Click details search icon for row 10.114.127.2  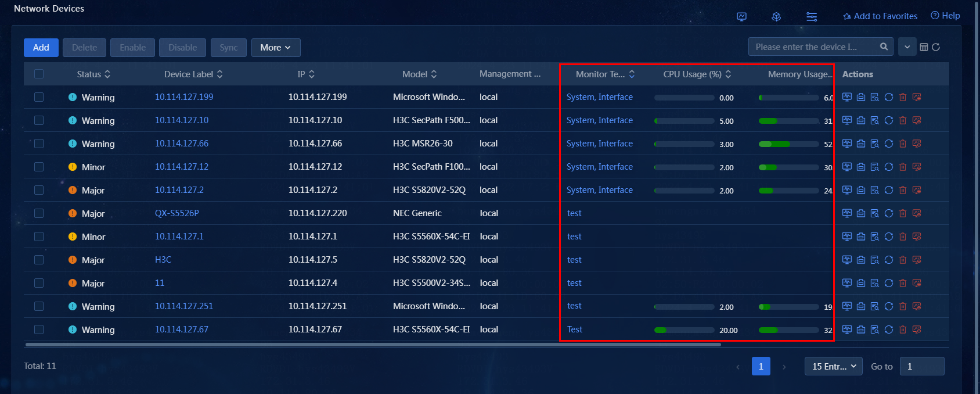pos(875,190)
